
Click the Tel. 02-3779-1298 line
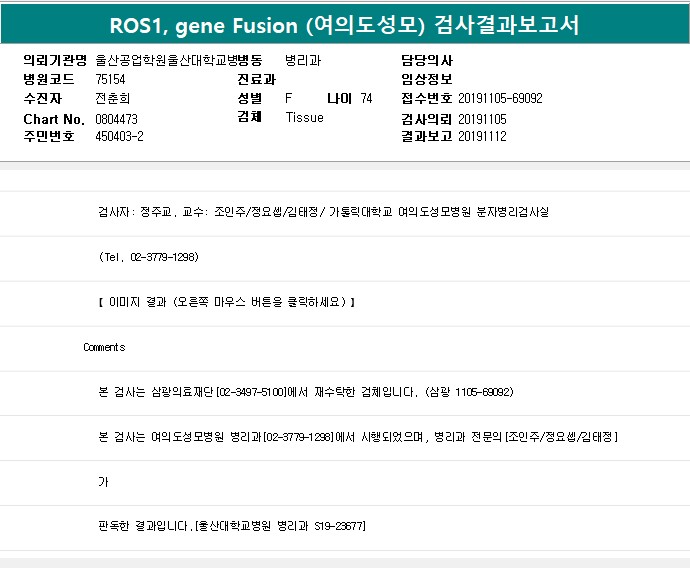point(149,257)
